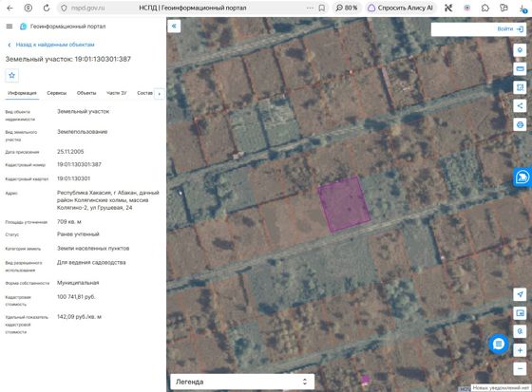Open the blue chat bubble button
532x392 pixels.
click(x=499, y=344)
